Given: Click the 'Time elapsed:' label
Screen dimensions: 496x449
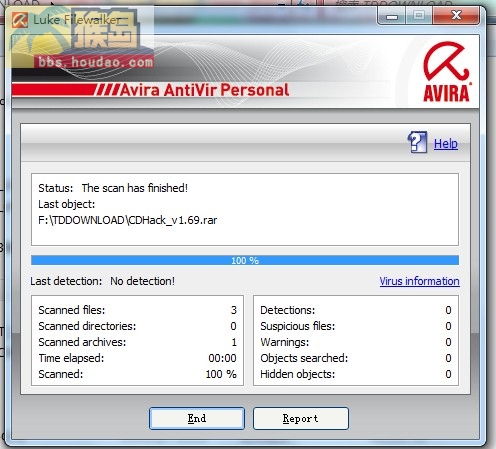Looking at the screenshot, I should pyautogui.click(x=71, y=358).
